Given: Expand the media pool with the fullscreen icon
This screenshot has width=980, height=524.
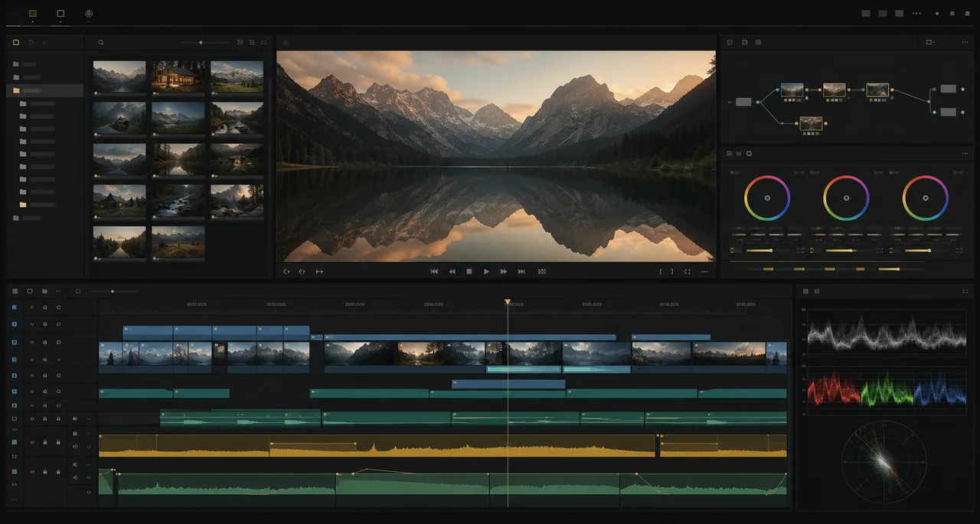Looking at the screenshot, I should pyautogui.click(x=264, y=43).
